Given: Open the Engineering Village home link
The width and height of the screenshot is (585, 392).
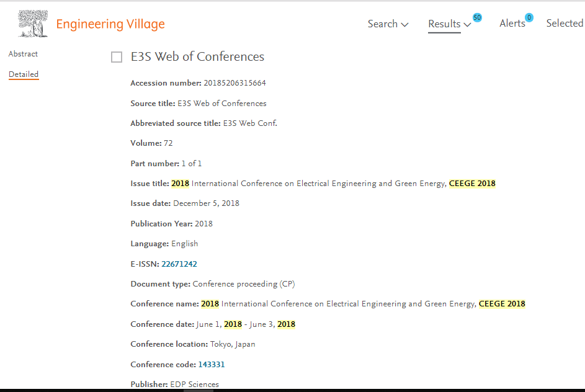Looking at the screenshot, I should [x=110, y=24].
